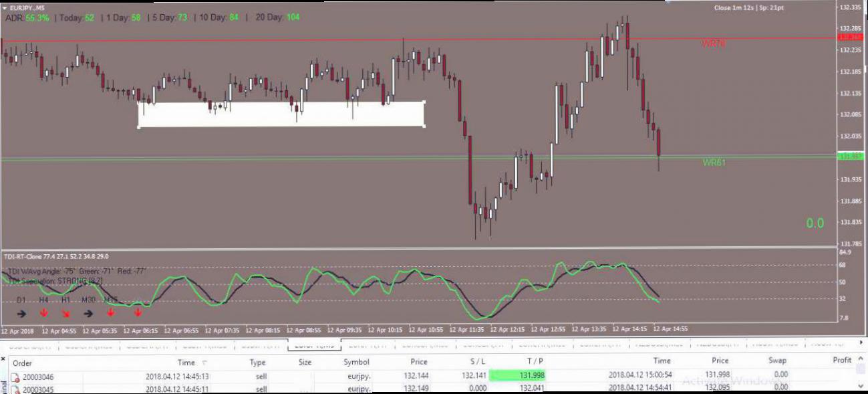Screen dimensions: 868x394
Task: Select the white rectangle object on chart
Action: coord(281,114)
